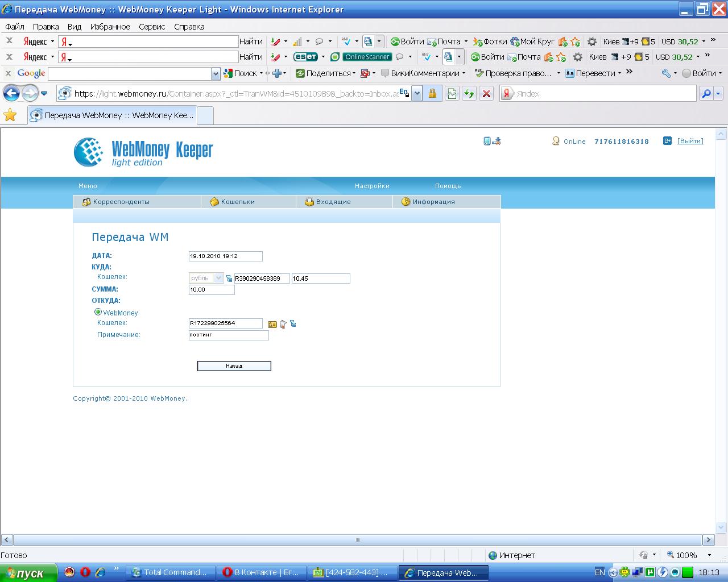The image size is (728, 582).
Task: Open the Справка menu
Action: (x=189, y=27)
